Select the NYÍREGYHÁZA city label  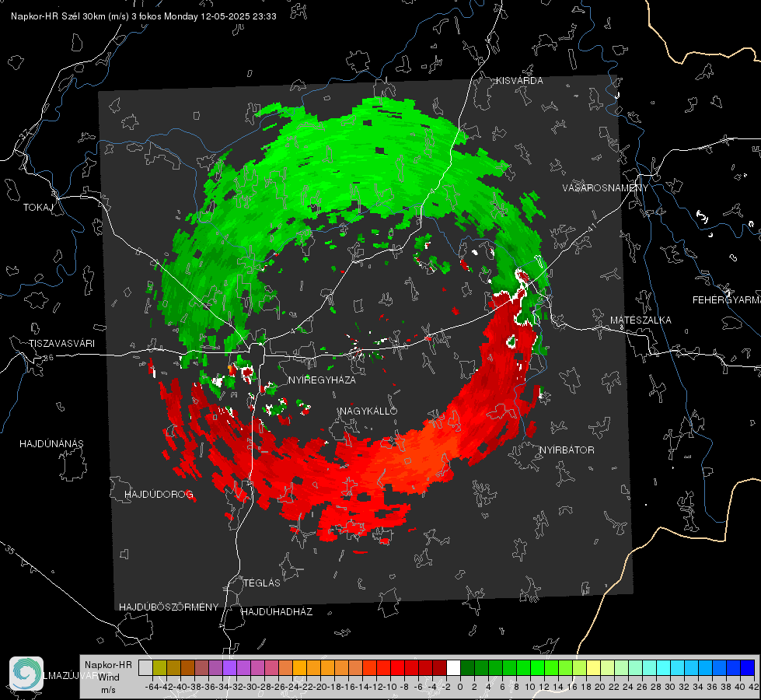click(322, 380)
